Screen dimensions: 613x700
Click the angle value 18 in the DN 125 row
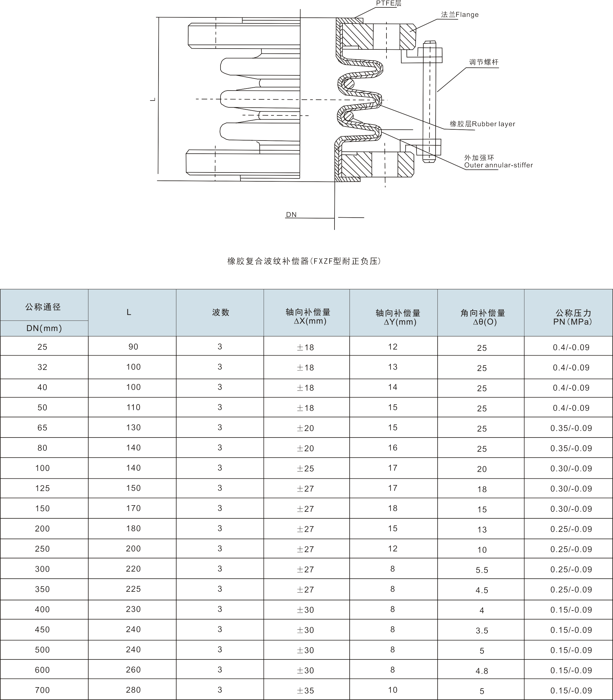(482, 489)
